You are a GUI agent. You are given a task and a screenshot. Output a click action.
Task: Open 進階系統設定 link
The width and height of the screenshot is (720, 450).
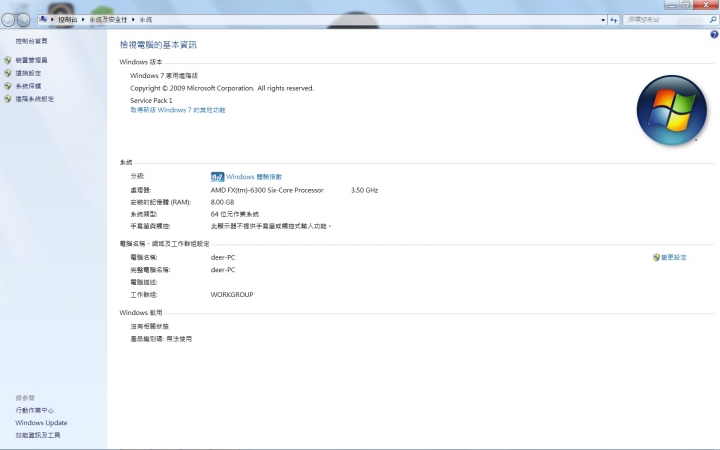tap(34, 99)
